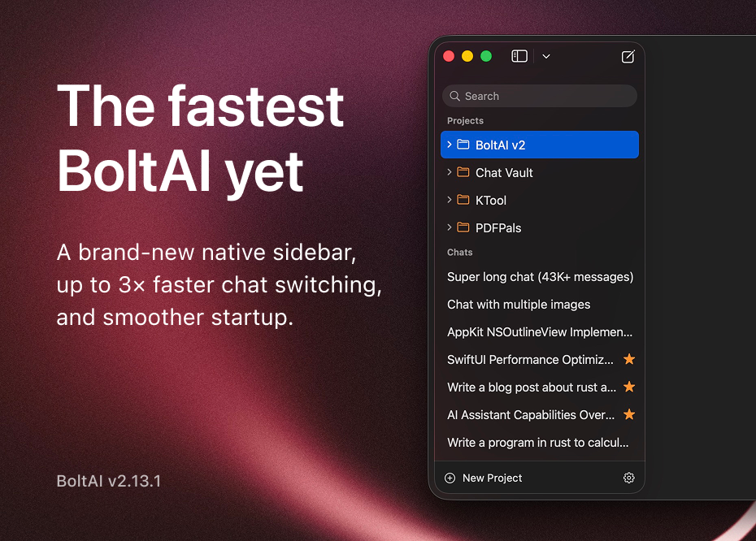Expand the PDFPals project chevron
This screenshot has width=756, height=541.
coord(450,227)
